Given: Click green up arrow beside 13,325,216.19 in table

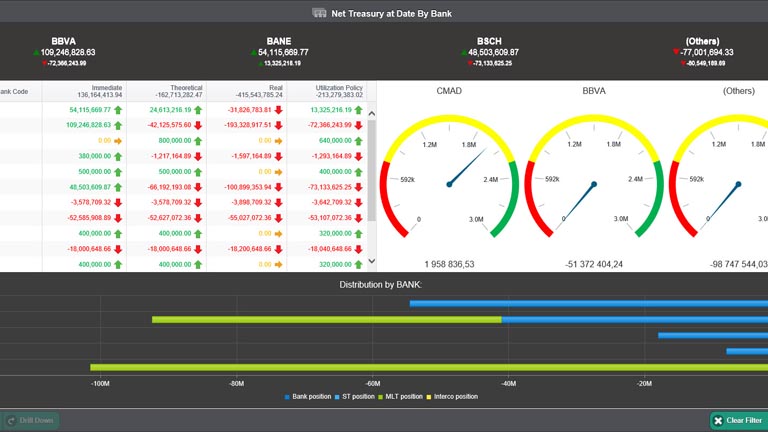Looking at the screenshot, I should coord(359,110).
